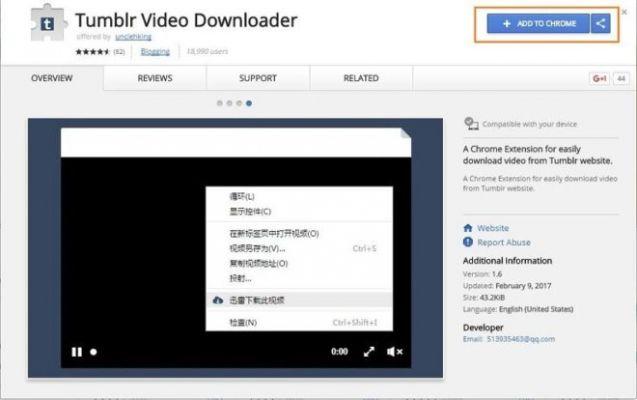Click the Tumblr puzzle-piece extension icon
The height and width of the screenshot is (400, 637).
[47, 23]
